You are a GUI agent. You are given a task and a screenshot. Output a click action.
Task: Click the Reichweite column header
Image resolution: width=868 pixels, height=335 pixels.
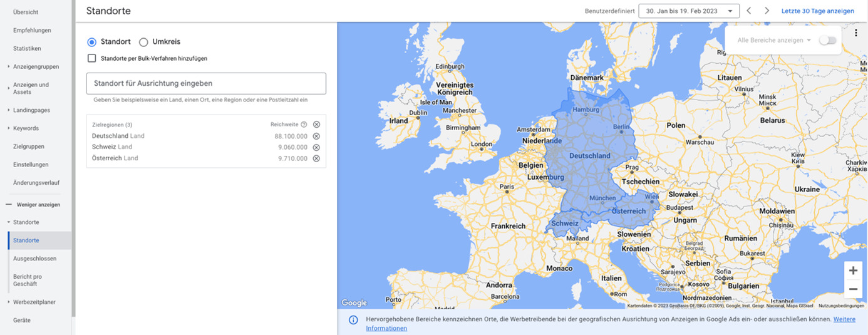click(x=284, y=125)
